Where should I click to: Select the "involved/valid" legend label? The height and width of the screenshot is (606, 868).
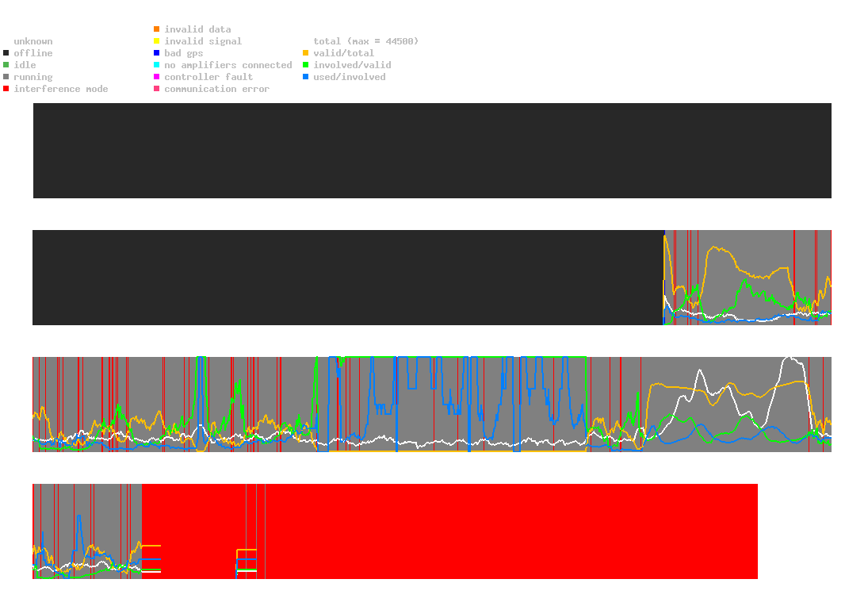[x=352, y=65]
